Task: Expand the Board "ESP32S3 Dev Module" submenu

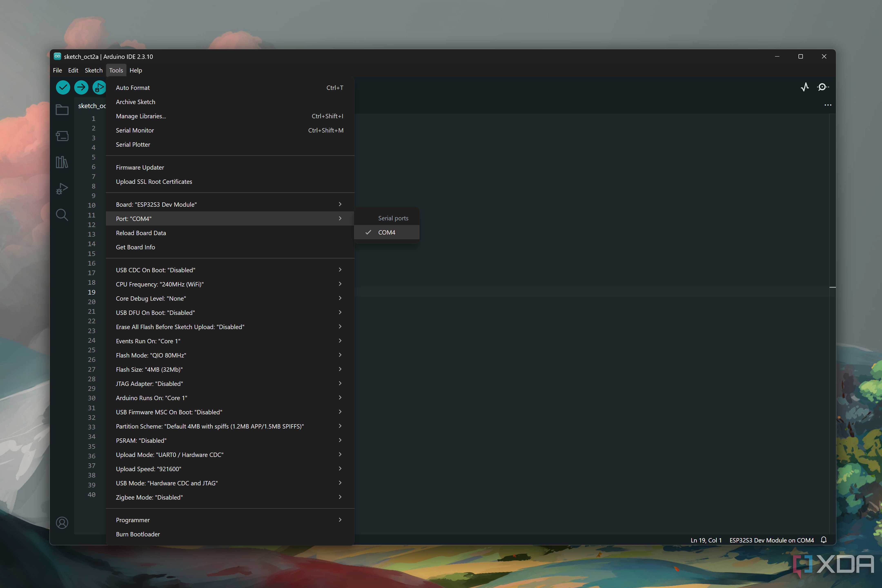Action: [230, 204]
